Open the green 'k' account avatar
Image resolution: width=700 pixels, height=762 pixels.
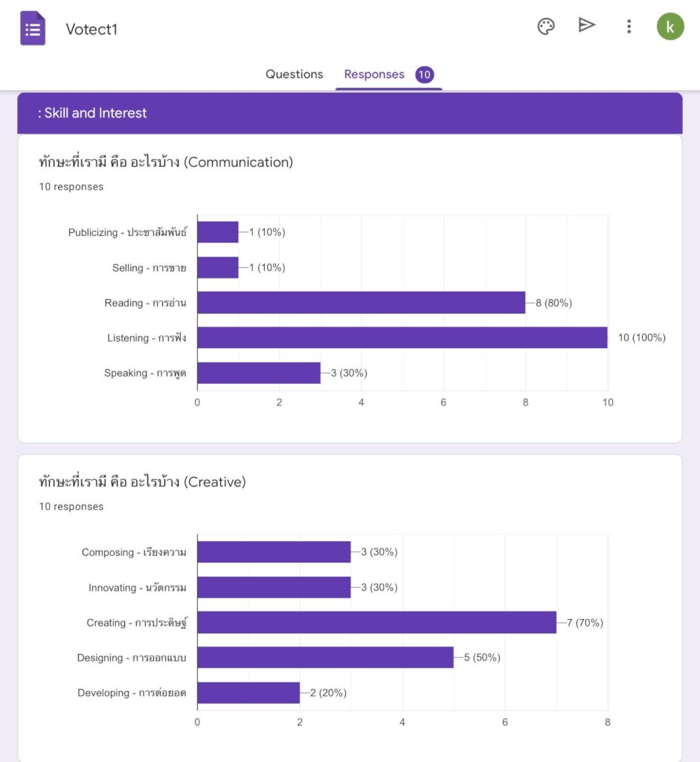[x=670, y=26]
